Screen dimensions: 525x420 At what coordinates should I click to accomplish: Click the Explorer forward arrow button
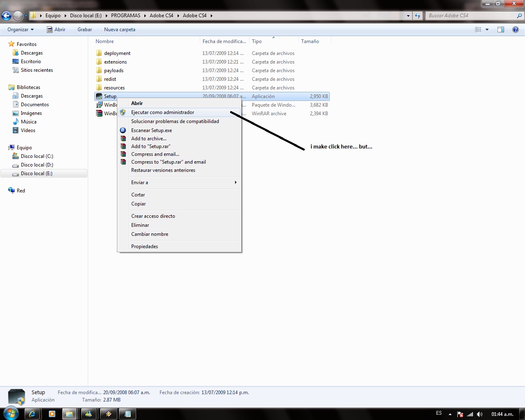tap(18, 16)
